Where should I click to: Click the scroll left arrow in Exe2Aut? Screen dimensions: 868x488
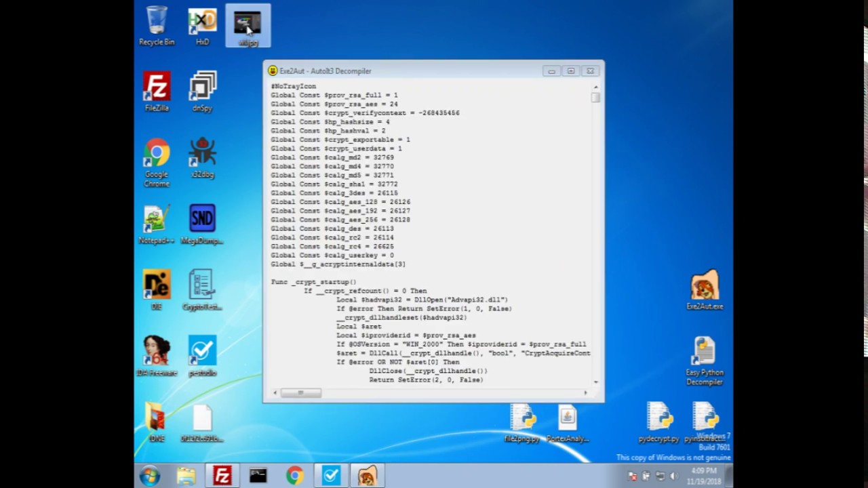[275, 392]
